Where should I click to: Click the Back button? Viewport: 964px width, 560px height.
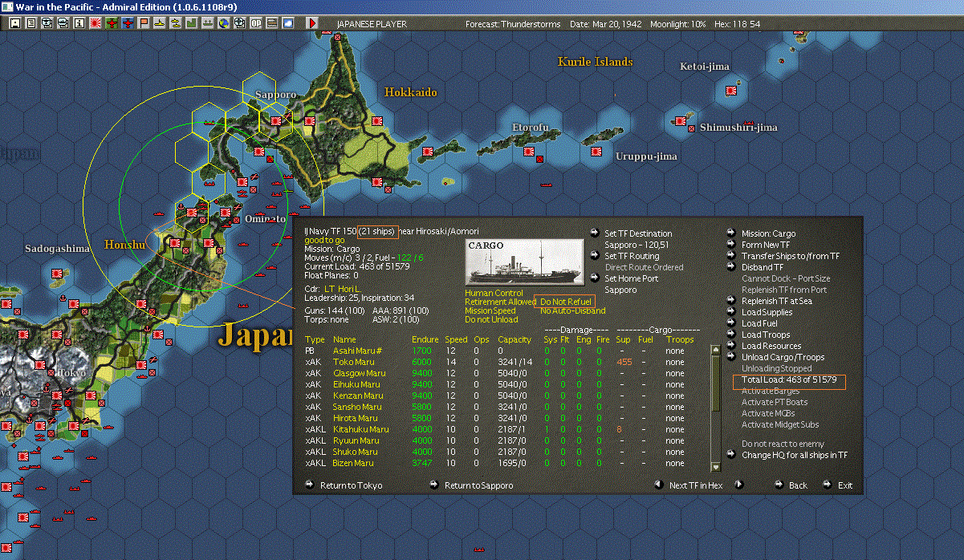click(798, 485)
